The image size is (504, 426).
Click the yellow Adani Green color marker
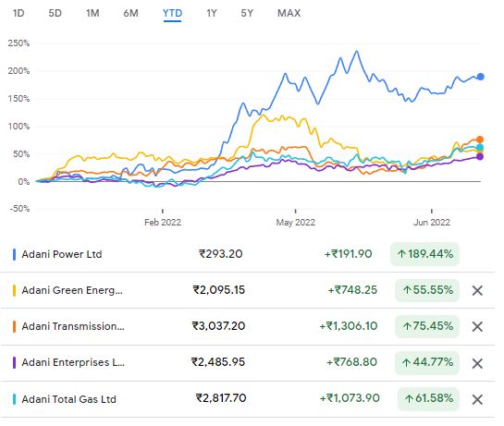(14, 290)
